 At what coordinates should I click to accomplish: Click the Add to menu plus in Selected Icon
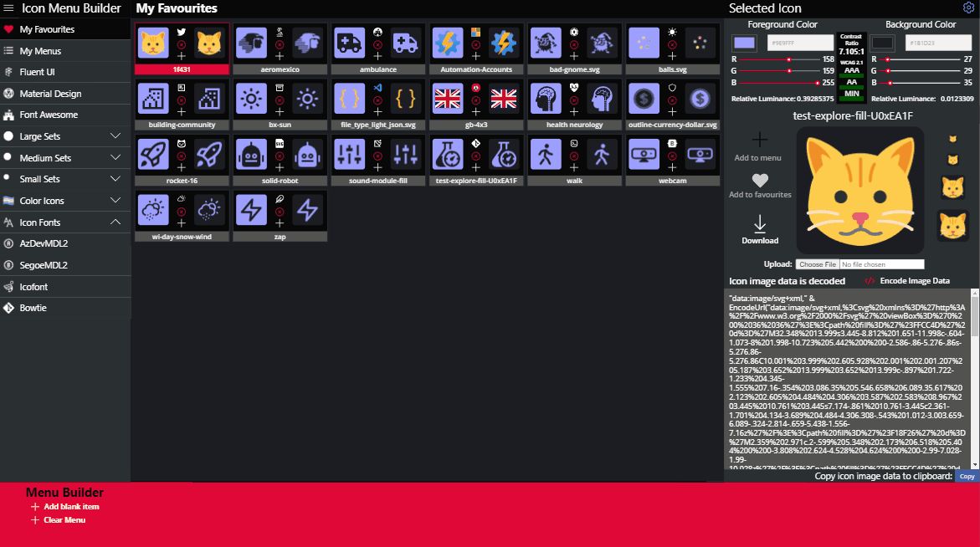tap(759, 139)
